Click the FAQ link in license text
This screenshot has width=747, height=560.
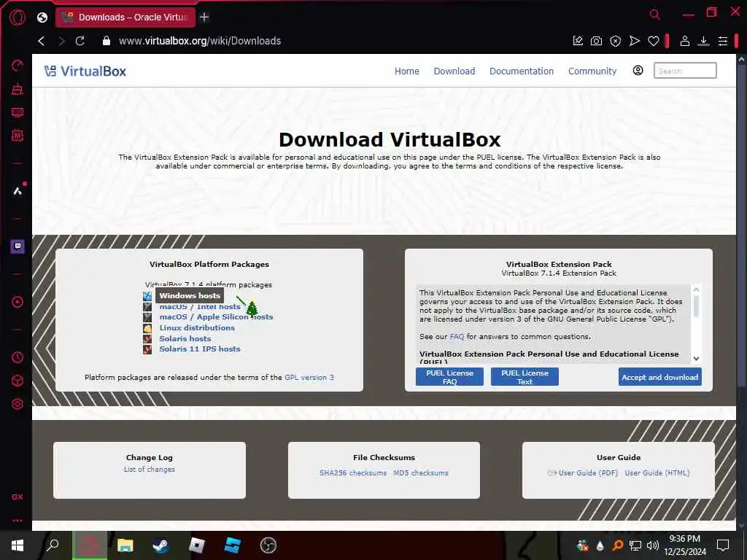[457, 337]
